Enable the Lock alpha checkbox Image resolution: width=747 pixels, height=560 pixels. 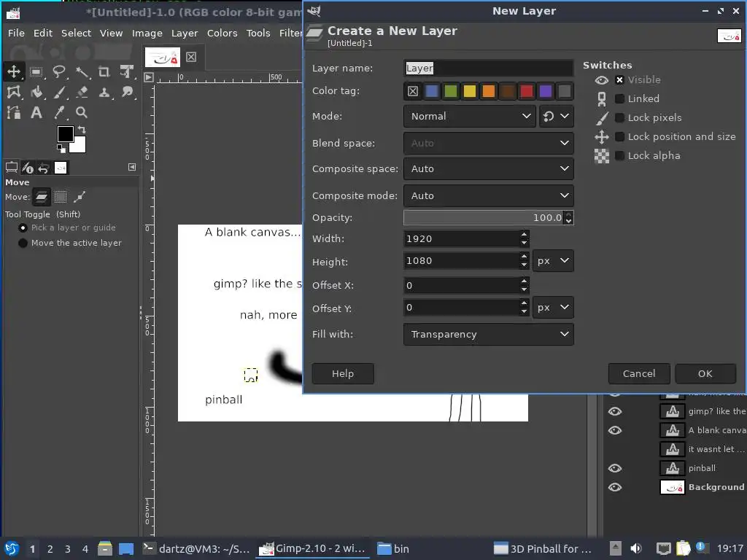(619, 156)
